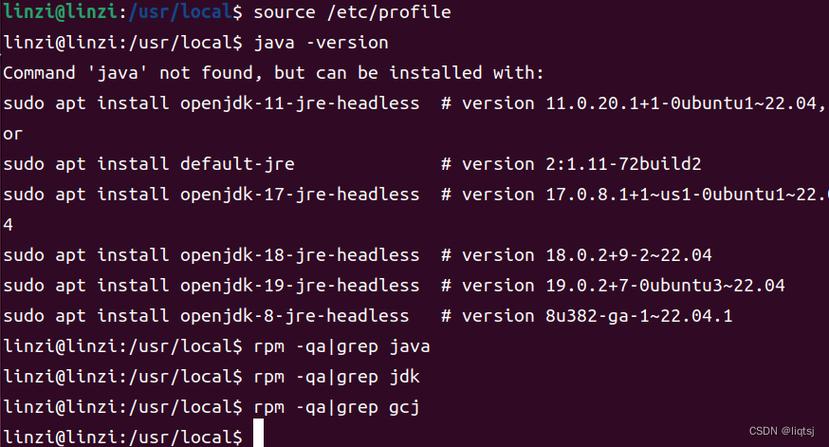Click the standalone 'or' line
829x447 pixels.
(13, 134)
